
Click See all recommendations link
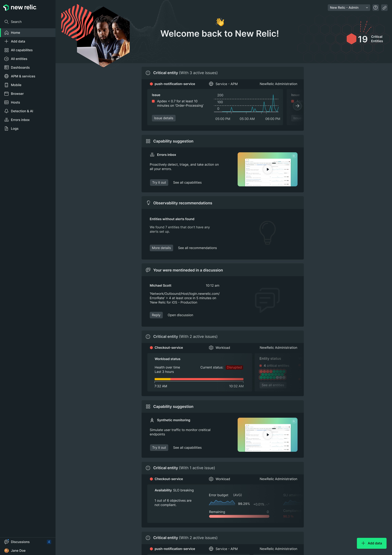coord(197,248)
